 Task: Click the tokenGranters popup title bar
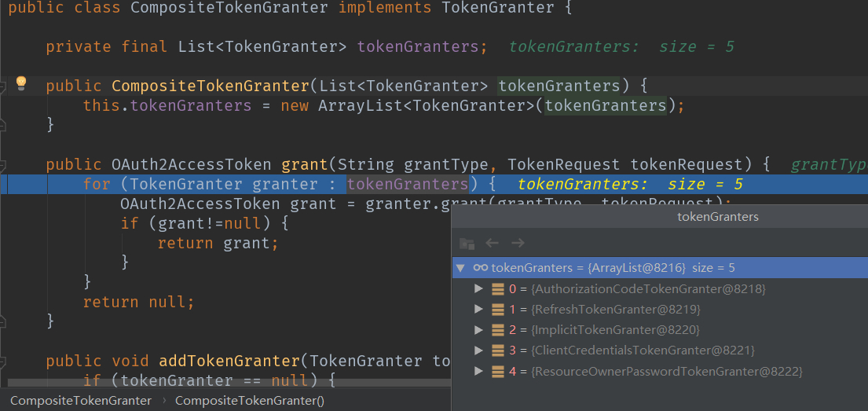(660, 217)
